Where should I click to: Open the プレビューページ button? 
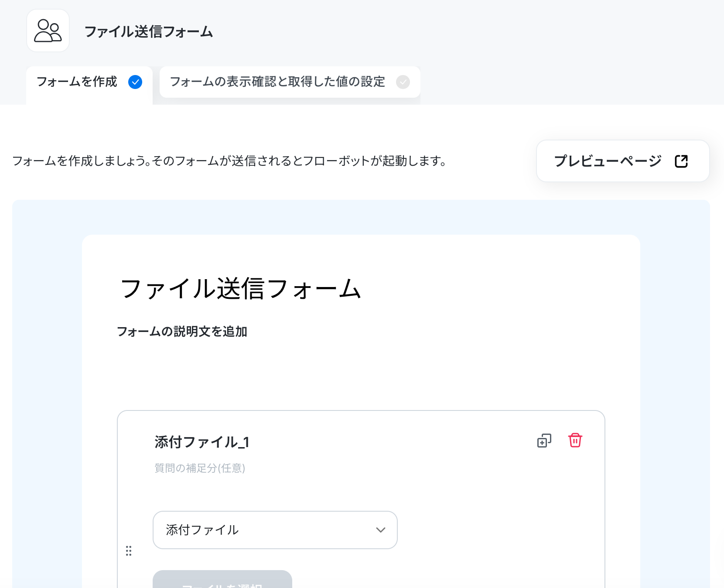tap(623, 161)
